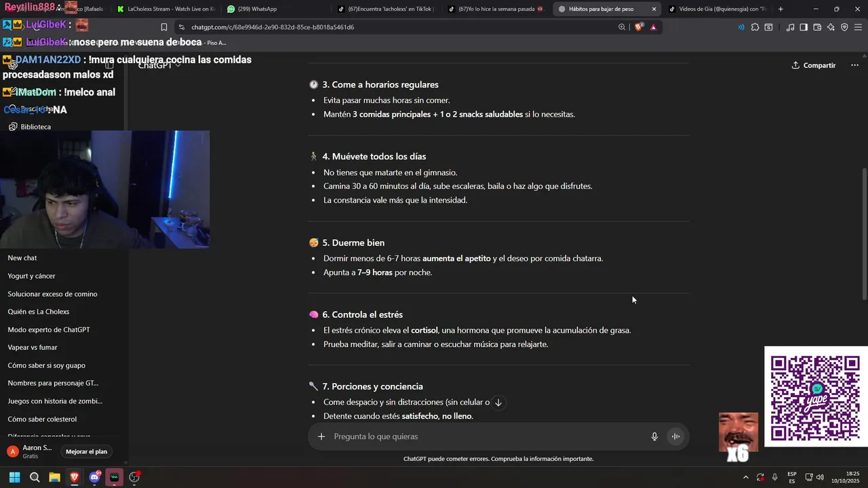Click the heading 6. Controla el estrés
Screen dimensions: 868x488
[362, 314]
